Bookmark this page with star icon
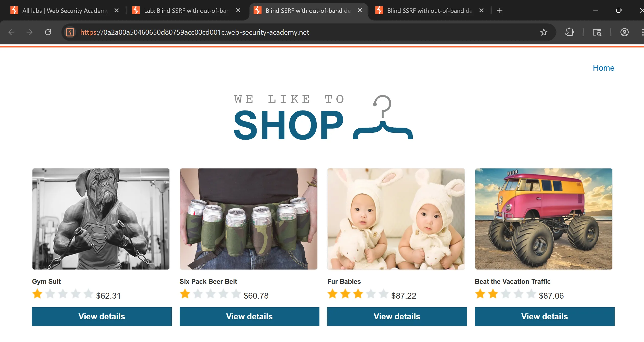The width and height of the screenshot is (644, 342). coord(544,32)
